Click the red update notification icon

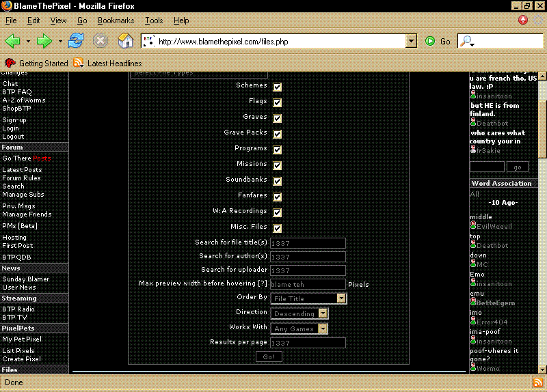point(522,20)
